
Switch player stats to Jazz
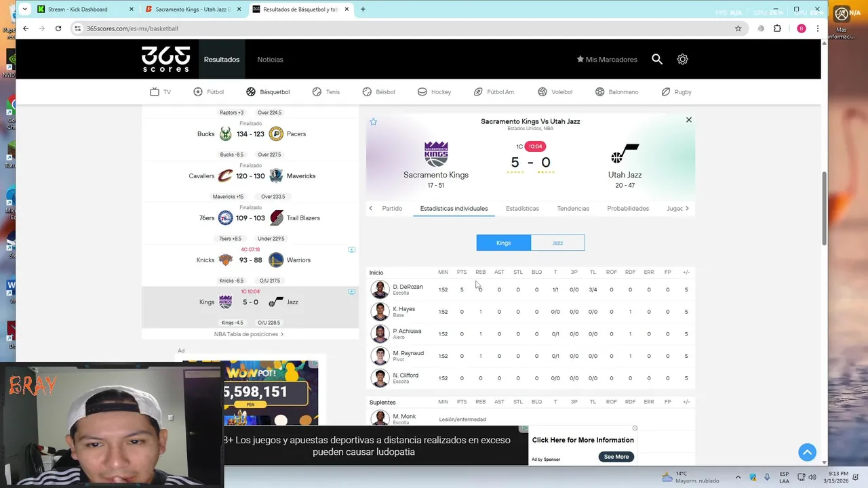(x=557, y=243)
